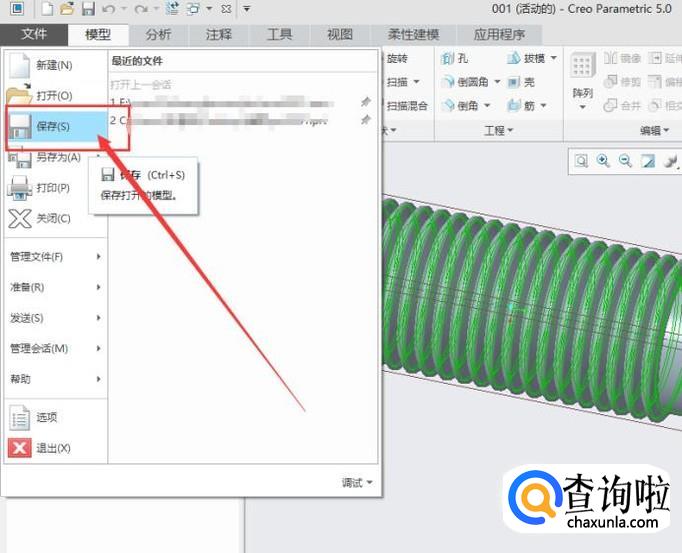Expand the 管理会话(M) submenu
Viewport: 682px width, 553px height.
point(55,348)
